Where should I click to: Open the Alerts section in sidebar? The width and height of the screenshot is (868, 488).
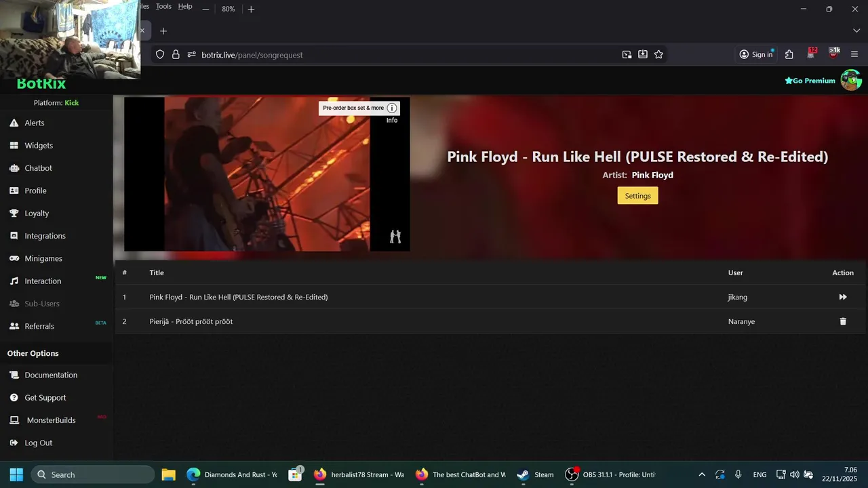(35, 123)
